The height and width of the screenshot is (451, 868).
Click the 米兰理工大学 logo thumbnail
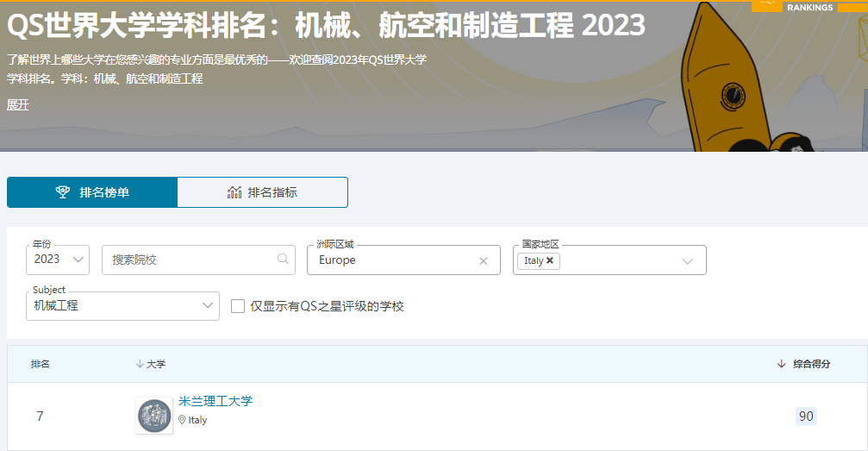tap(154, 416)
